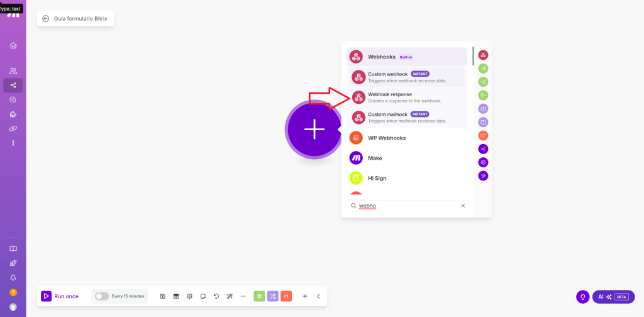Open the Team icon in left sidebar

click(x=13, y=71)
